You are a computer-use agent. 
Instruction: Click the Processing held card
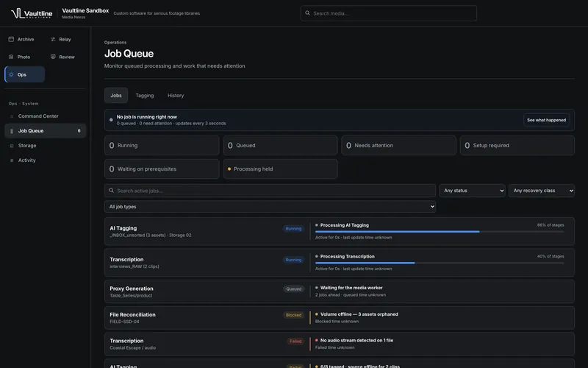(x=280, y=169)
